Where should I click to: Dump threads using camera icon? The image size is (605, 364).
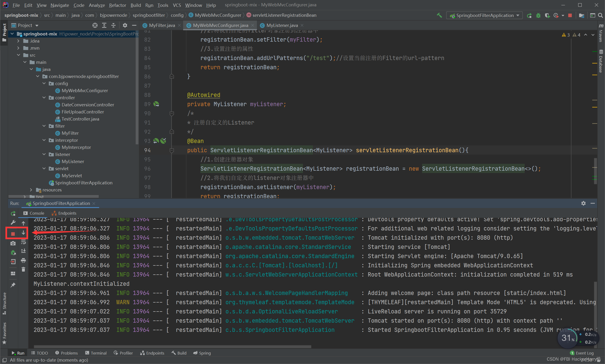click(x=13, y=243)
